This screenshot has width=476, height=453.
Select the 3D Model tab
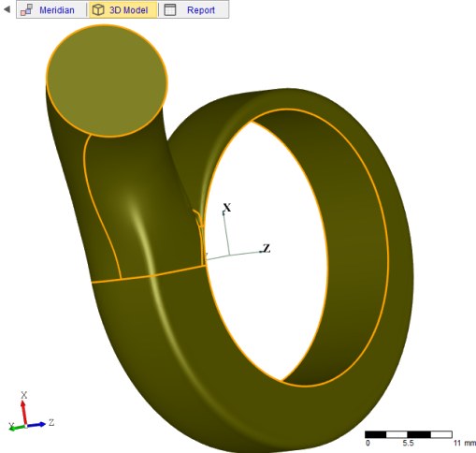(x=123, y=10)
